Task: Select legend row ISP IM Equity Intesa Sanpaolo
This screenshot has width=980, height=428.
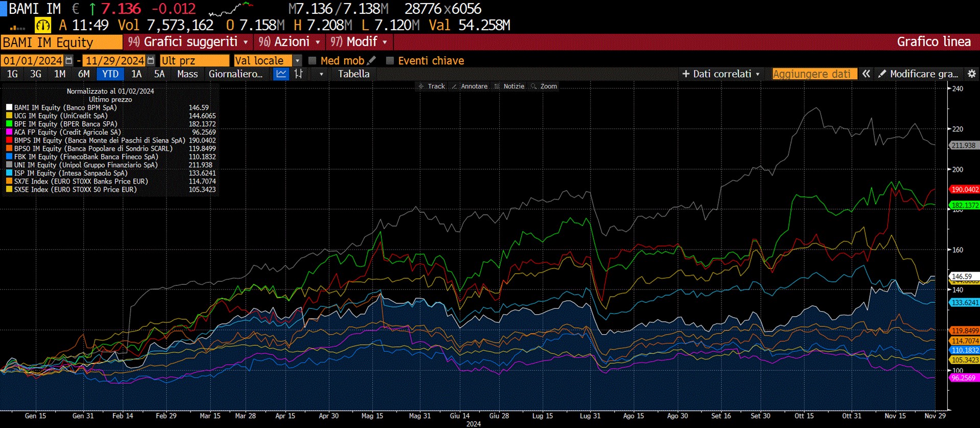Action: [x=111, y=173]
